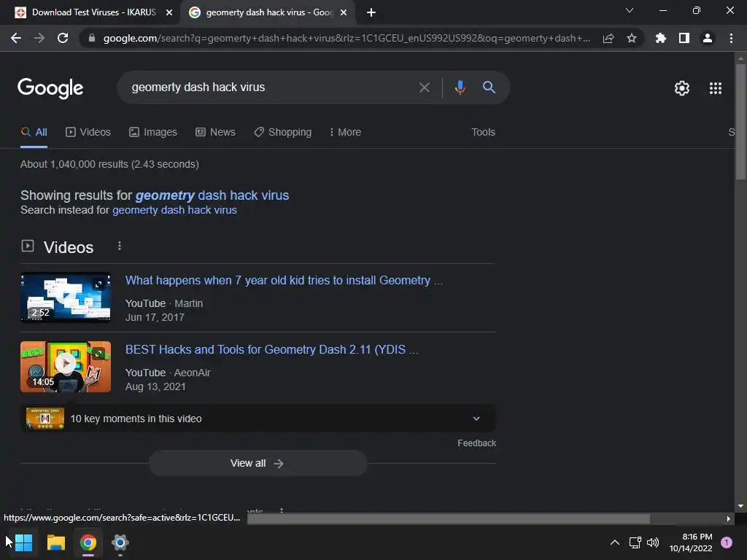Image resolution: width=747 pixels, height=560 pixels.
Task: Play the 14:05 video thumbnail
Action: (66, 367)
